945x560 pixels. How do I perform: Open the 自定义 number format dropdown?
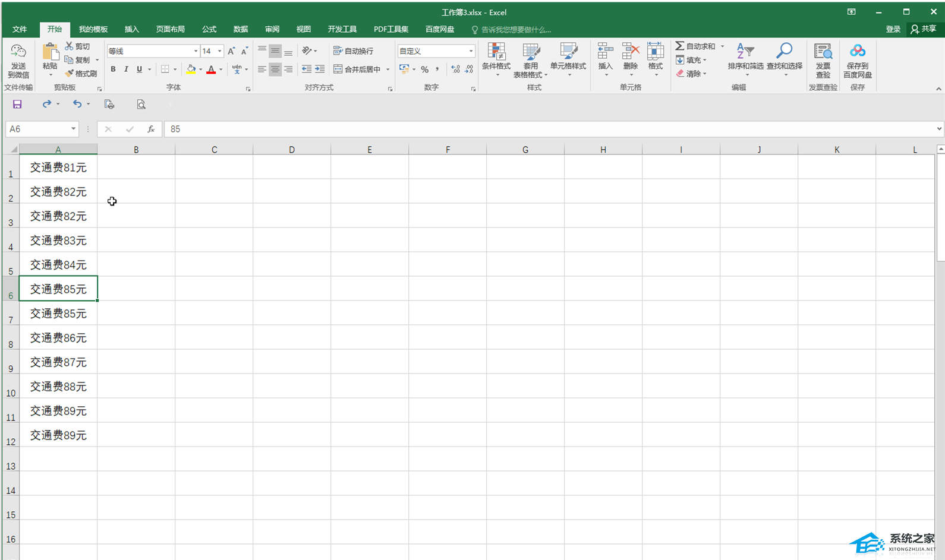pos(471,51)
